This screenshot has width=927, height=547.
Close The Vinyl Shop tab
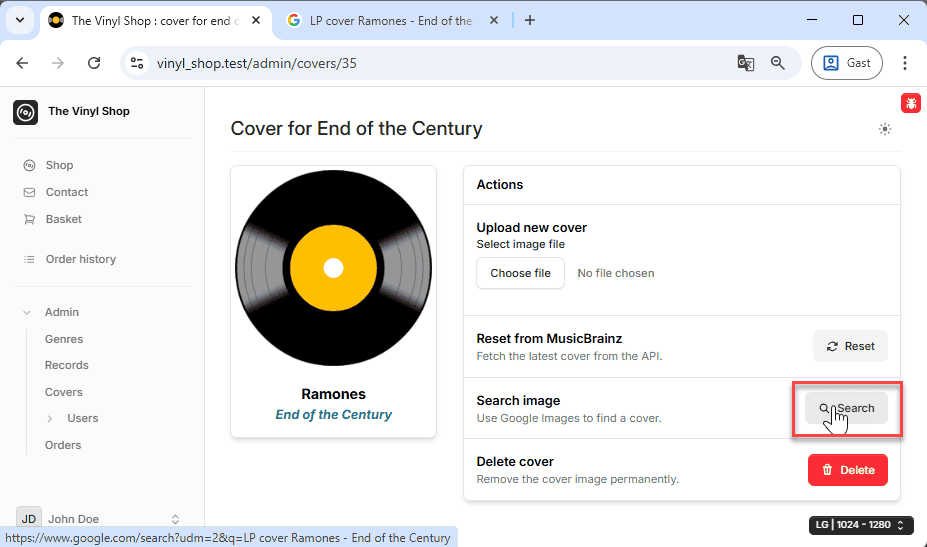[256, 20]
